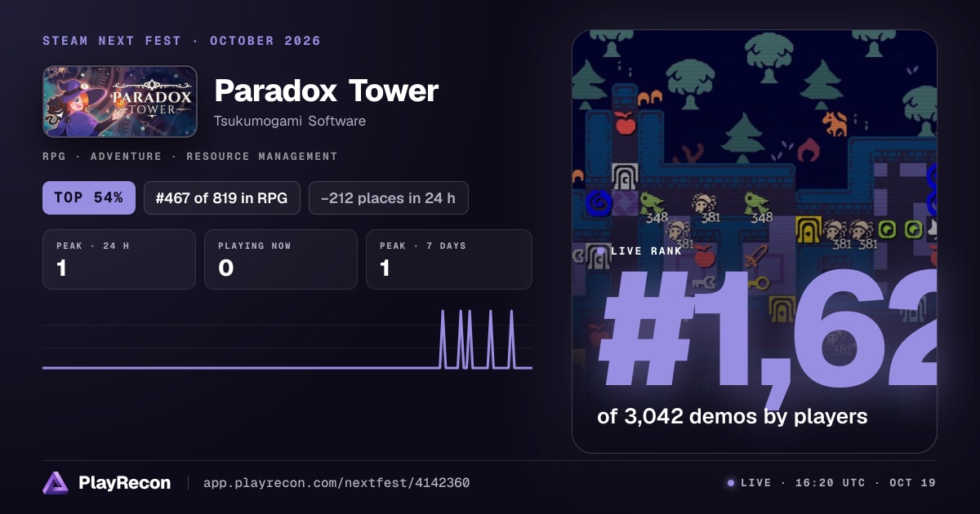
Task: Click the player count sparkline chart
Action: click(x=287, y=339)
